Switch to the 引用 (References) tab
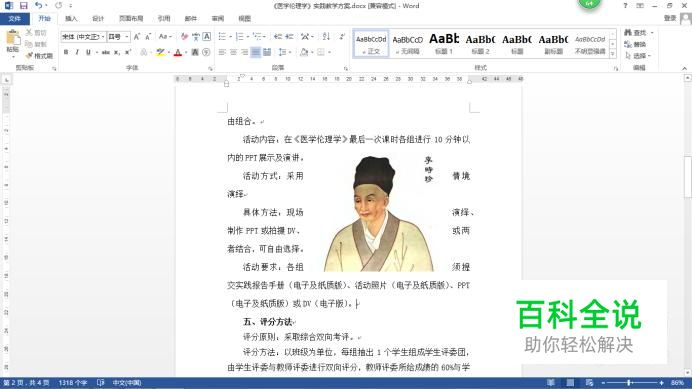 (x=164, y=19)
